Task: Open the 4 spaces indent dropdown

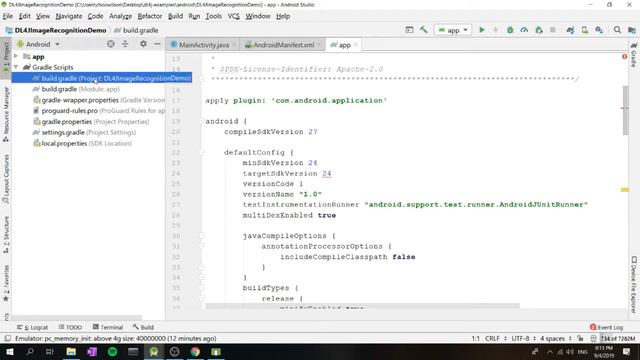Action: [556, 338]
